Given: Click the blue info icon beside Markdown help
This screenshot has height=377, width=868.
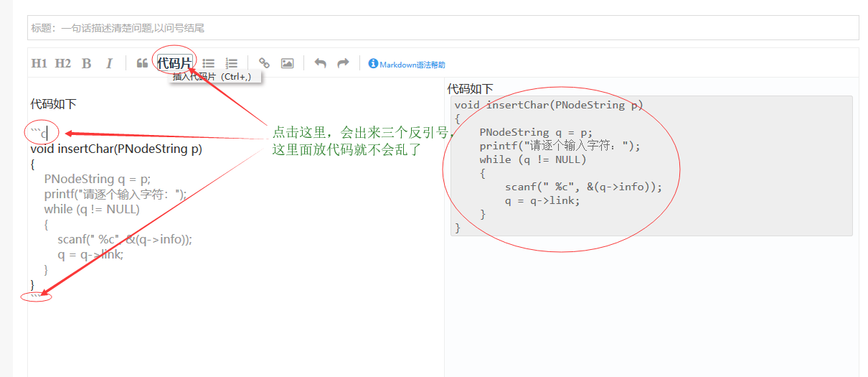Looking at the screenshot, I should [x=373, y=64].
